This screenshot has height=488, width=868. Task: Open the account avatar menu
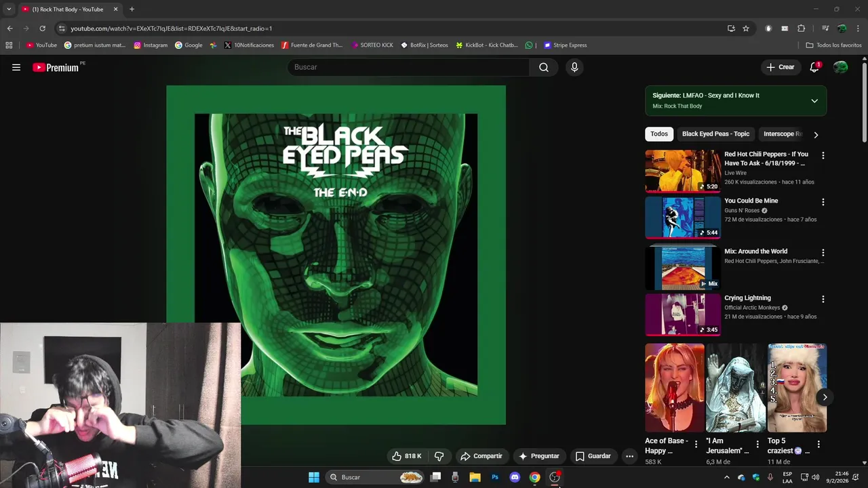pyautogui.click(x=840, y=67)
